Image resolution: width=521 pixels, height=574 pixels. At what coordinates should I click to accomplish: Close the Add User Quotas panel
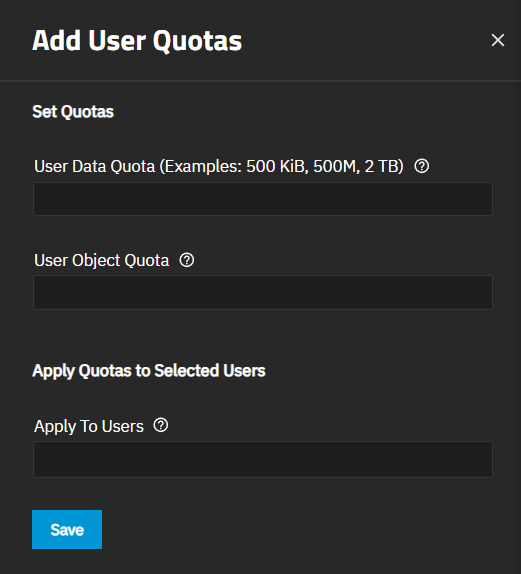click(498, 40)
